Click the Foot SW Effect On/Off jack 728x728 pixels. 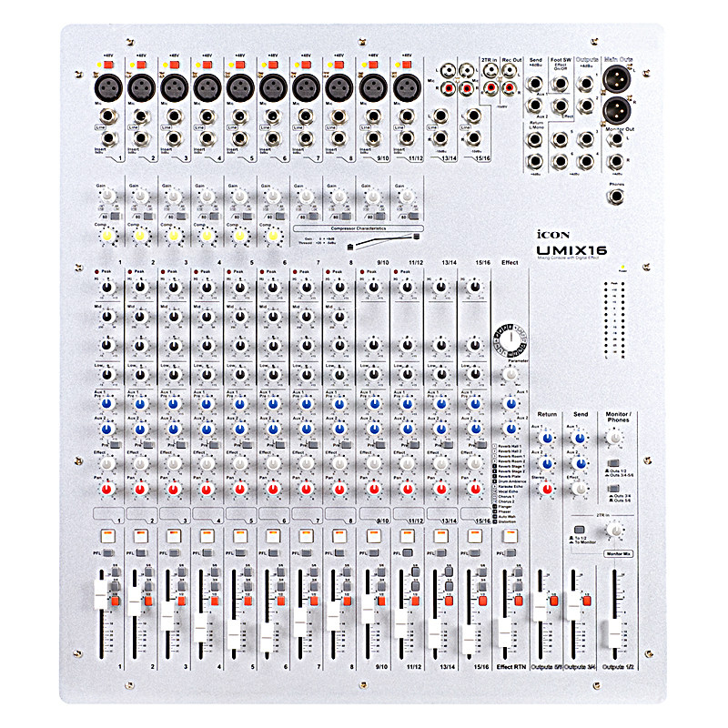coord(561,84)
